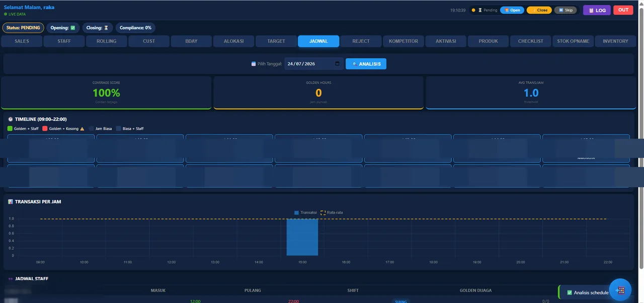Screen dimensions: 644x303
Task: Click the hourglass Pending status icon
Action: click(480, 10)
